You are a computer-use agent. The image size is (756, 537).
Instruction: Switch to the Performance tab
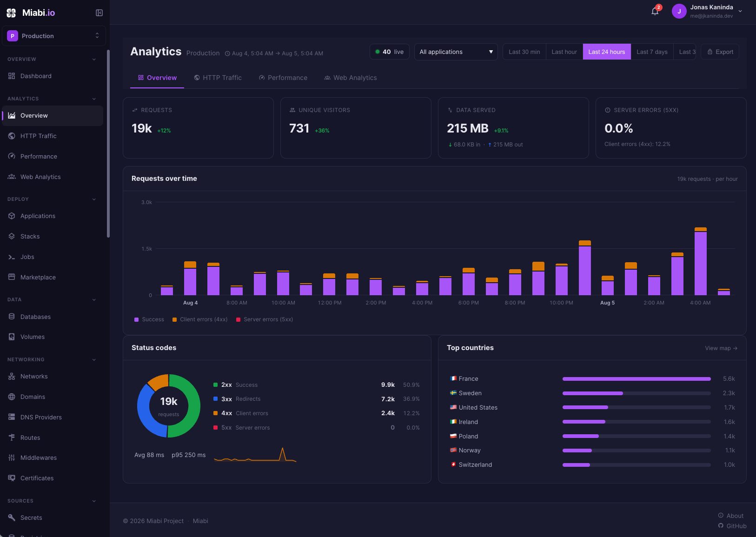pyautogui.click(x=283, y=78)
